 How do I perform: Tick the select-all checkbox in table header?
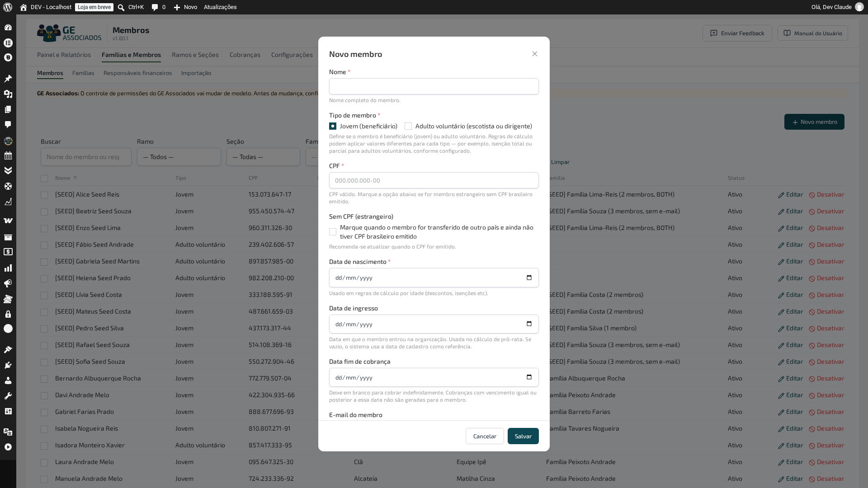pyautogui.click(x=44, y=178)
